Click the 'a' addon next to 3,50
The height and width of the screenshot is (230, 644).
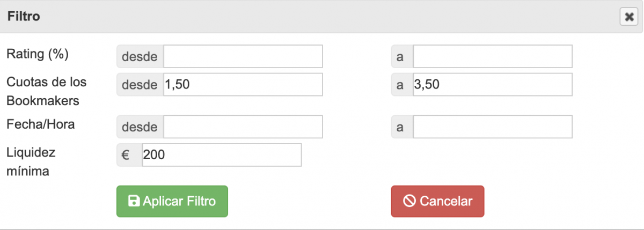402,85
